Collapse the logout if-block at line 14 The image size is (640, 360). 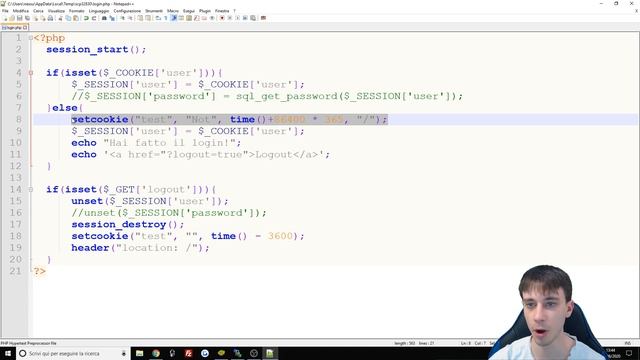tap(31, 189)
